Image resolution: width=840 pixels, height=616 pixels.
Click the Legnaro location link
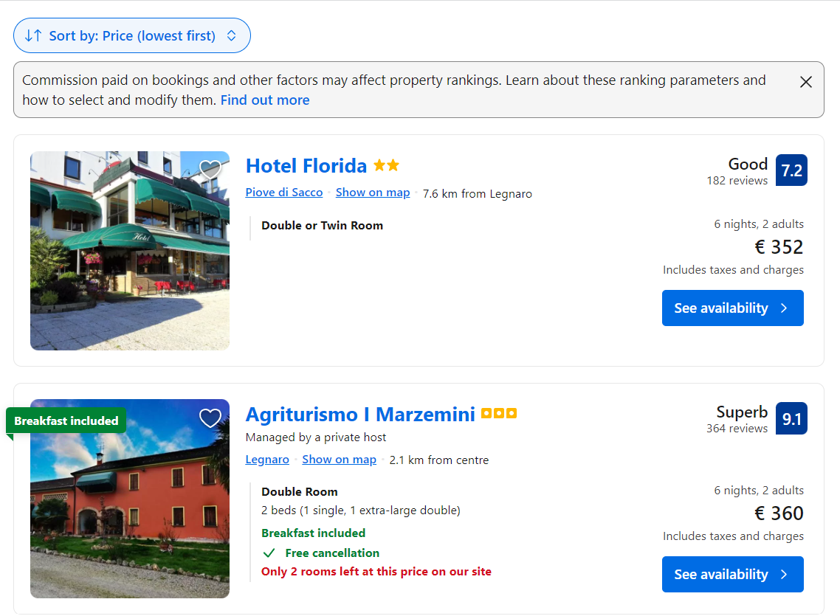(x=266, y=460)
